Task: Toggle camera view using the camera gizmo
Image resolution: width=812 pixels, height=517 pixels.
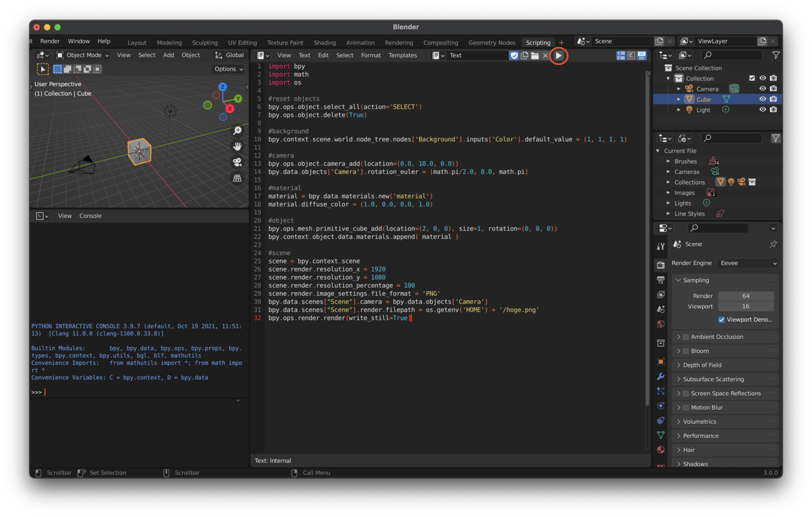Action: point(237,162)
